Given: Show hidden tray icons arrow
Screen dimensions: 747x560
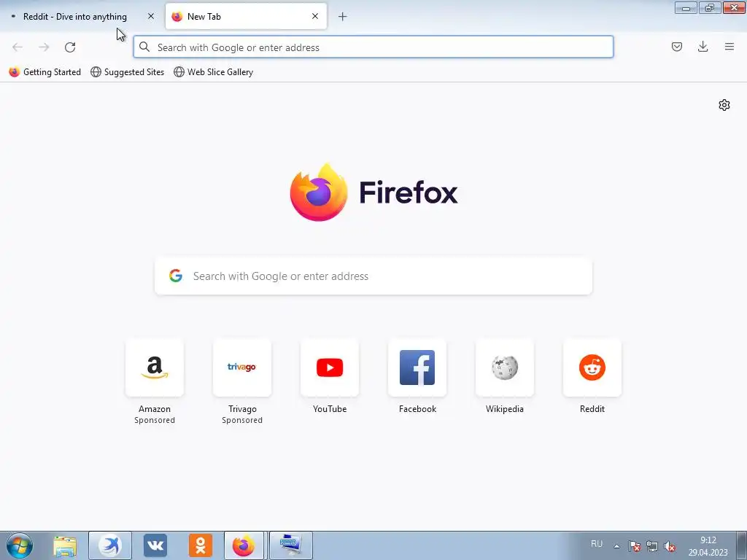Looking at the screenshot, I should [x=616, y=546].
